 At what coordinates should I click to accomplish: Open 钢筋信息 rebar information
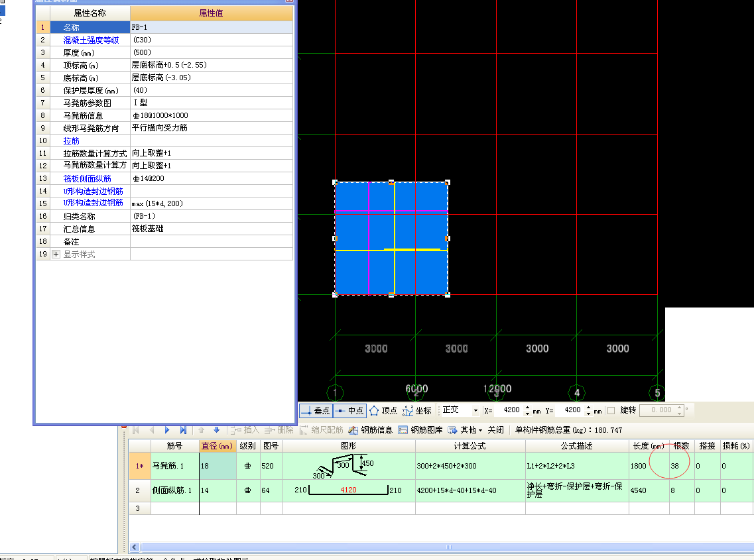371,429
